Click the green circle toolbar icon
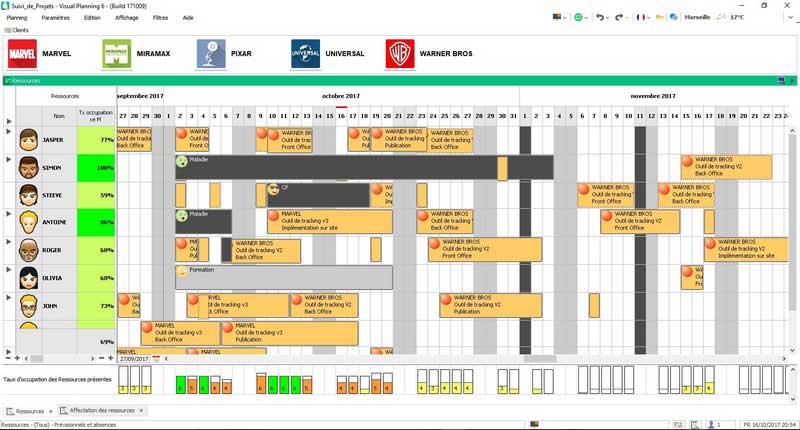 click(x=578, y=17)
